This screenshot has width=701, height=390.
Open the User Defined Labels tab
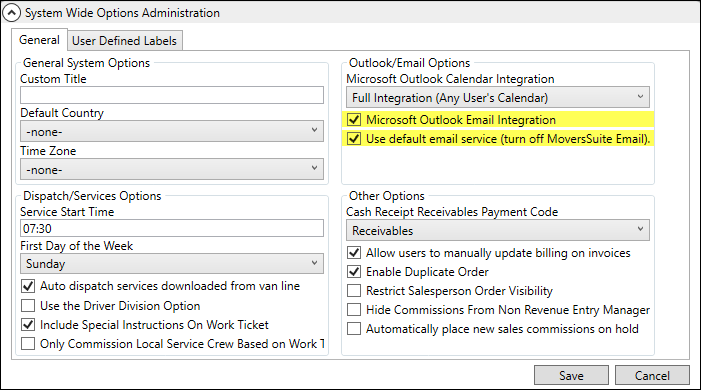pyautogui.click(x=124, y=41)
